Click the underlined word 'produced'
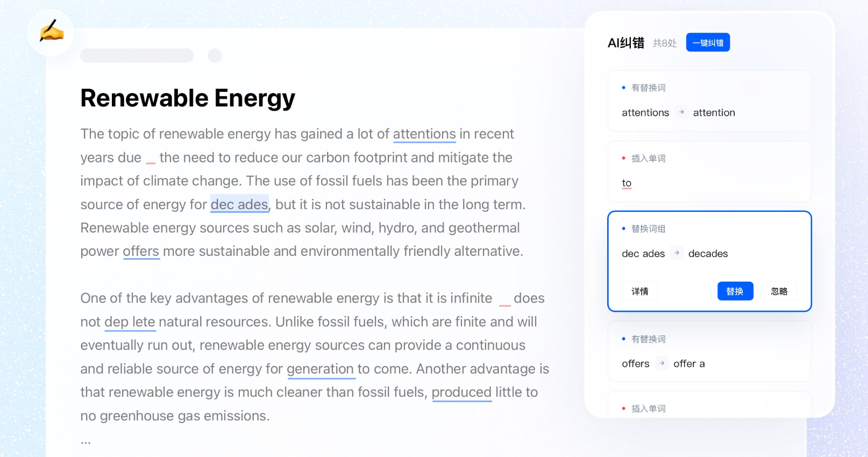The image size is (868, 457). [461, 392]
